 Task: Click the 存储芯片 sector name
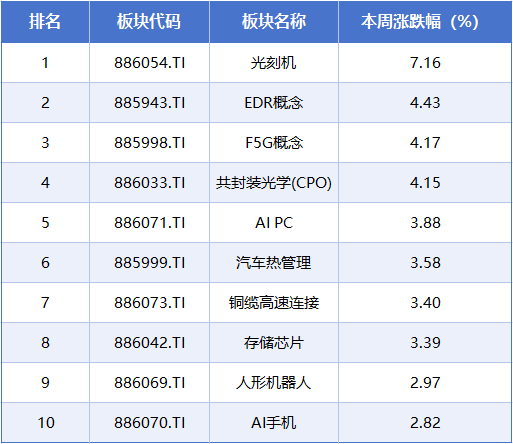pos(274,343)
